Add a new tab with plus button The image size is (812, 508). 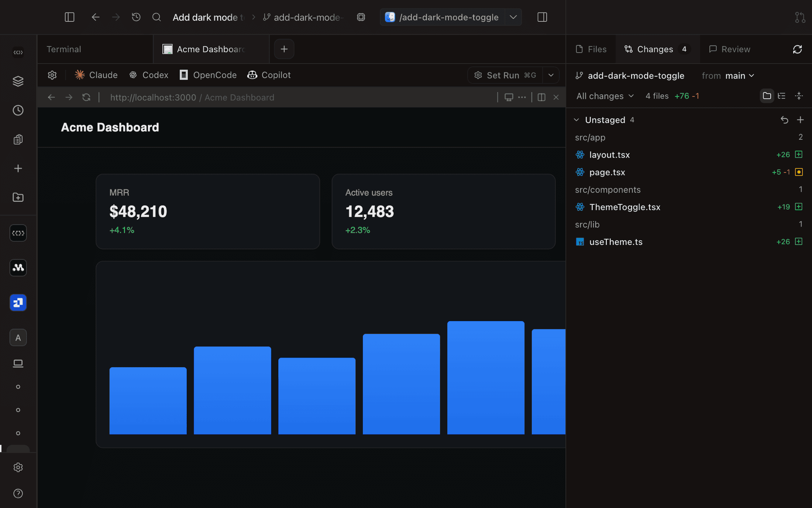click(284, 49)
